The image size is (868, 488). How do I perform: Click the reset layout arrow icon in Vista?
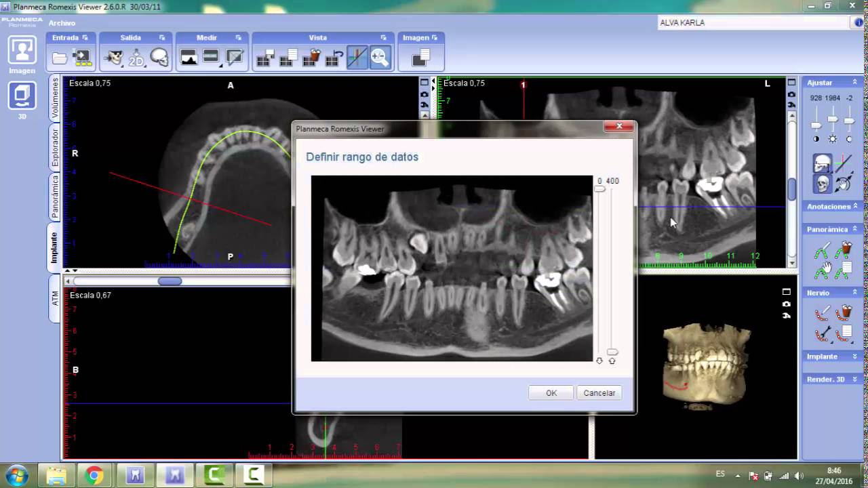[334, 58]
